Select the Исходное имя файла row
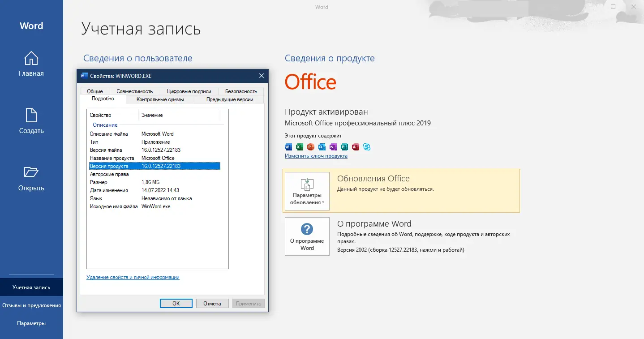 point(155,206)
